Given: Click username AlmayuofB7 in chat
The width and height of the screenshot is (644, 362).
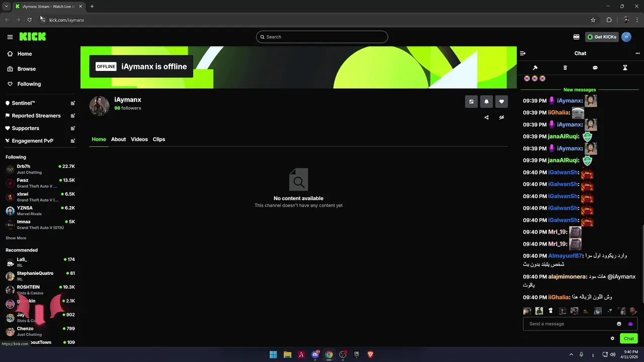Looking at the screenshot, I should pyautogui.click(x=565, y=256).
